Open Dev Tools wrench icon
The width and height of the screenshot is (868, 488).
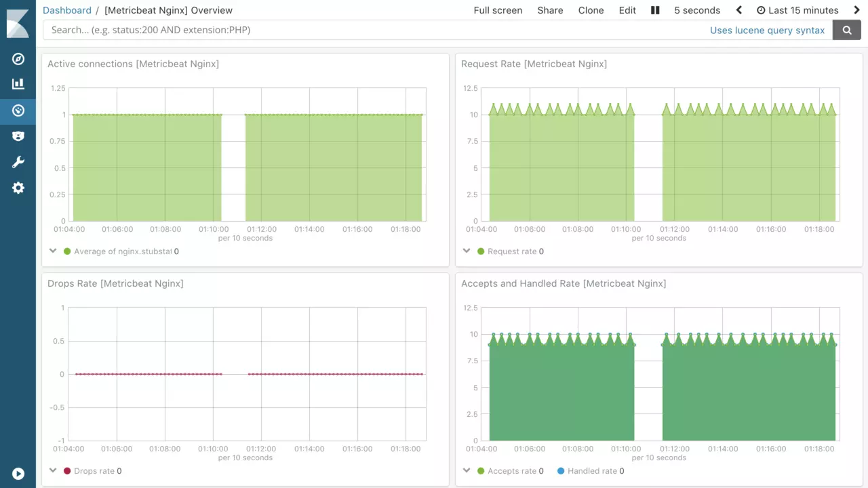pos(18,162)
